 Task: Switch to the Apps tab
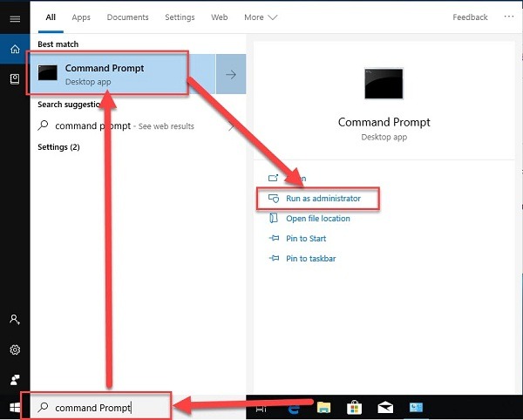[x=81, y=17]
